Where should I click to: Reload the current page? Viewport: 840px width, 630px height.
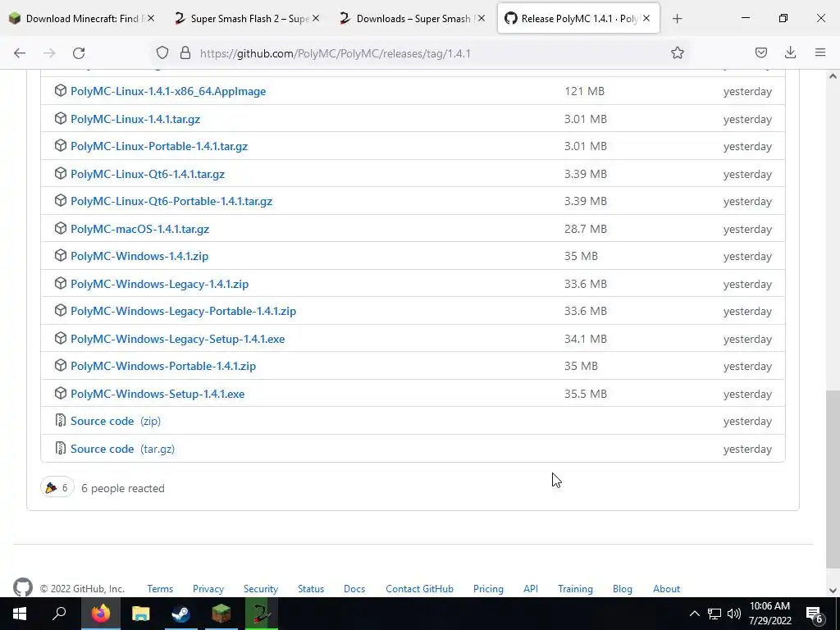[x=79, y=53]
